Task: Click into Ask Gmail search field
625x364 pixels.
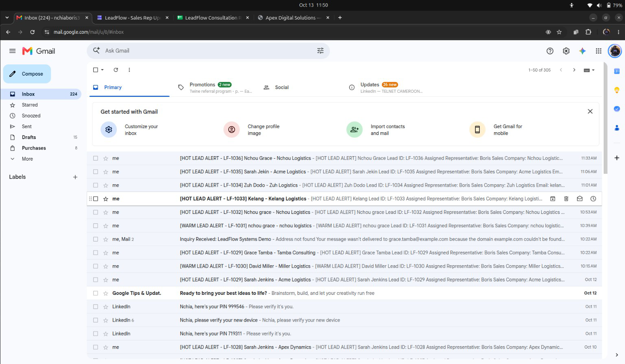Action: coord(208,50)
